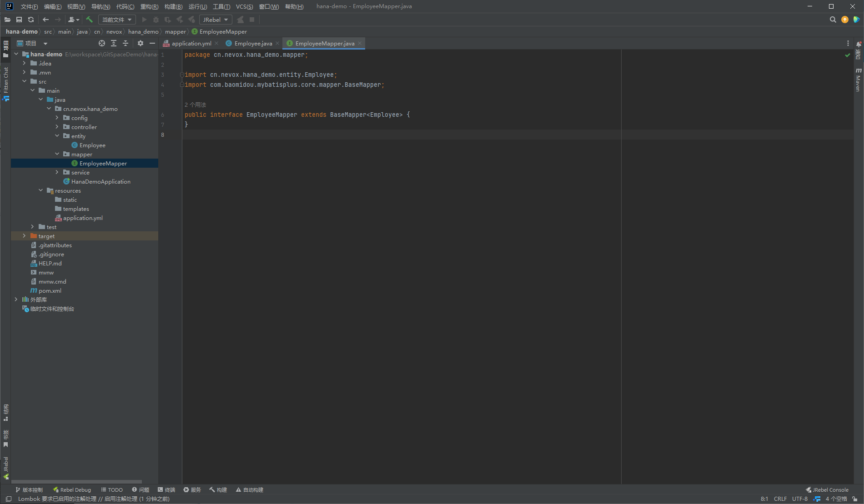Click the Save All disk icon
This screenshot has height=504, width=864.
coord(19,20)
